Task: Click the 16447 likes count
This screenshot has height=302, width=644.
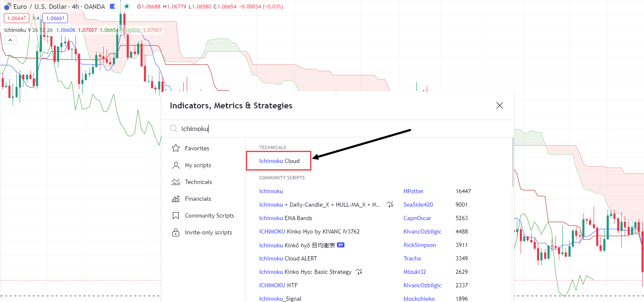Action: 463,191
